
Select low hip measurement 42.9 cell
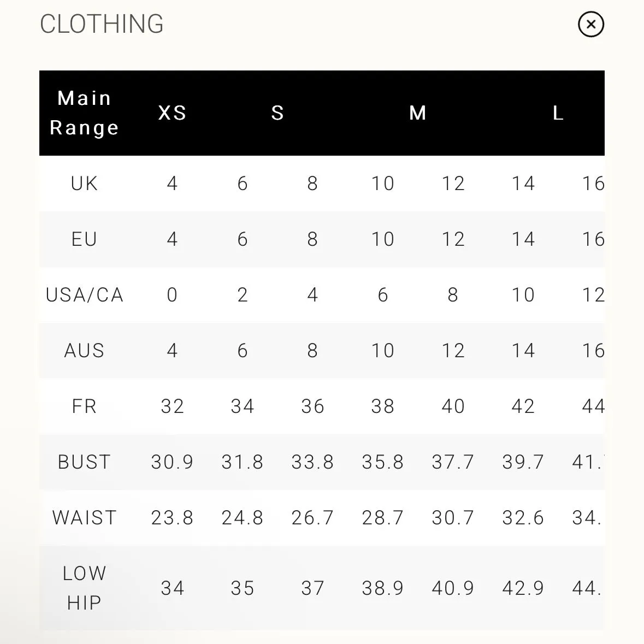click(523, 588)
